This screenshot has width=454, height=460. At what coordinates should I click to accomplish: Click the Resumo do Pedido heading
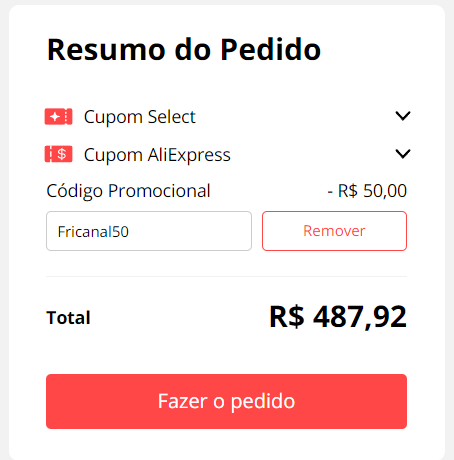pyautogui.click(x=184, y=50)
